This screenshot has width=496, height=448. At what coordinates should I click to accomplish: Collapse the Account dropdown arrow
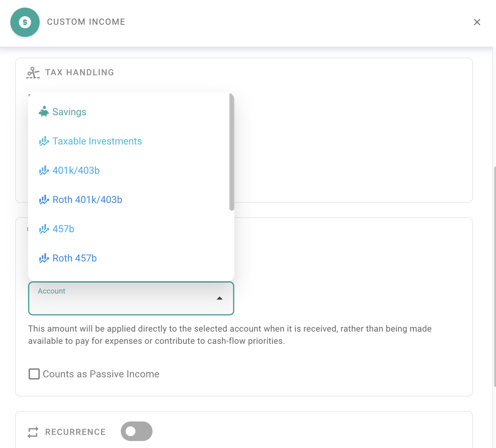[219, 299]
